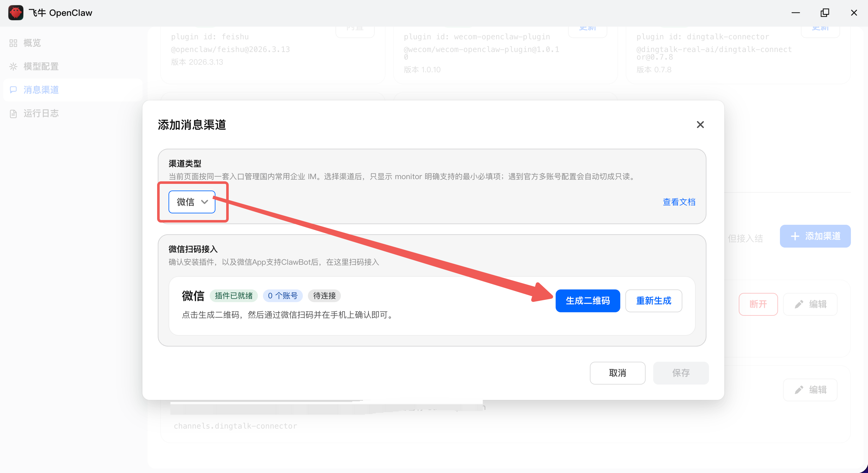Click the 重新生成 button
This screenshot has height=473, width=868.
coord(653,301)
